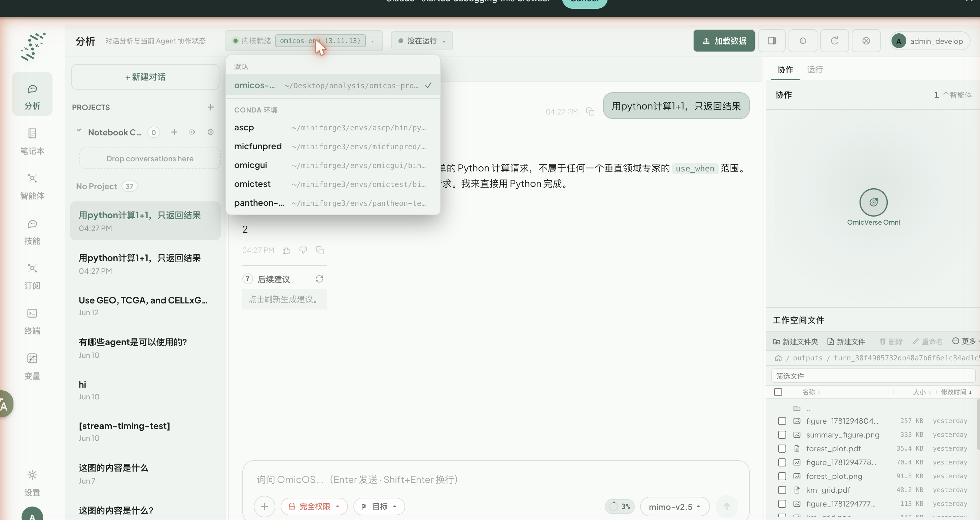Check the figure_1781294804… file checkbox

click(x=782, y=421)
